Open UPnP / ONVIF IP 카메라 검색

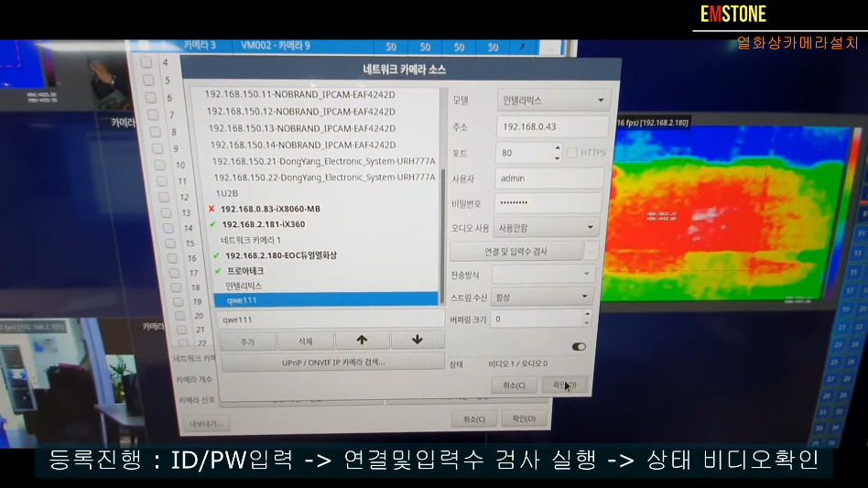333,363
